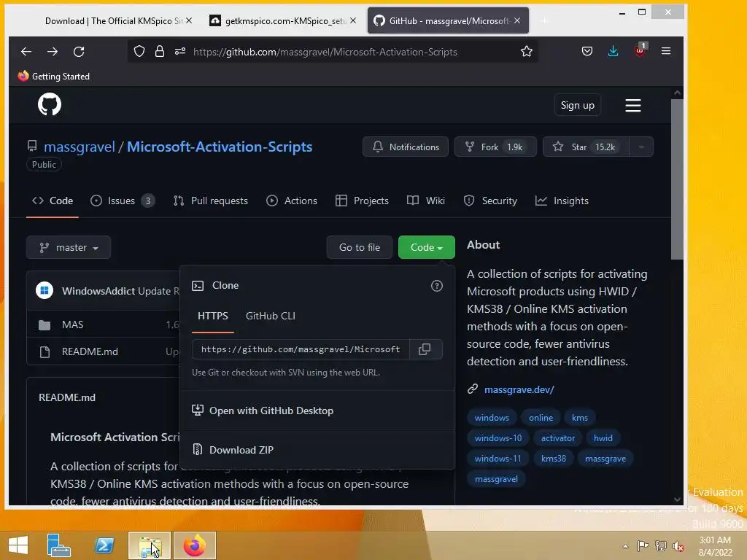
Task: Click the clone URL text field
Action: (x=301, y=349)
